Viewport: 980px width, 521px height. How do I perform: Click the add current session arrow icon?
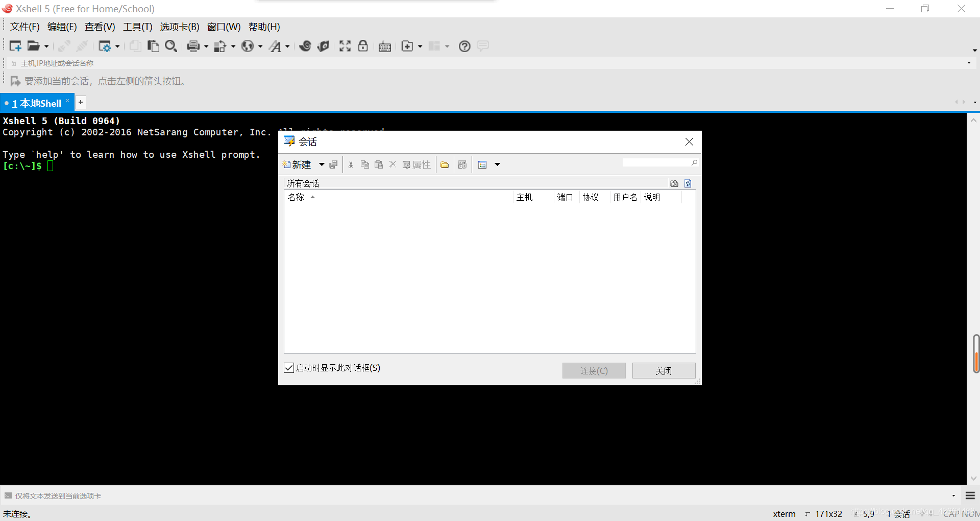click(x=15, y=81)
